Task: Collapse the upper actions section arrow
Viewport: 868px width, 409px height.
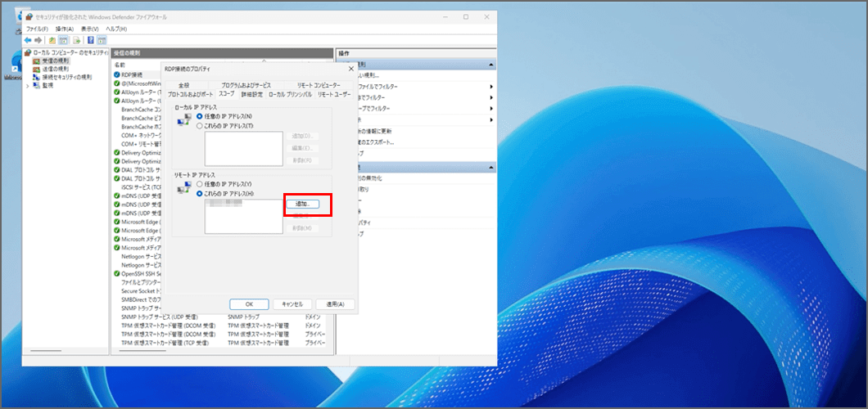Action: click(491, 65)
